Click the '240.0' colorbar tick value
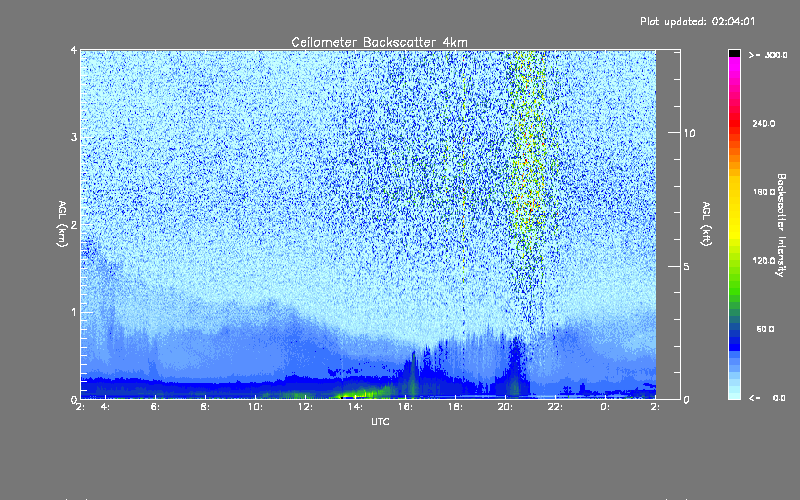Screen dimensions: 800x500 coord(764,123)
